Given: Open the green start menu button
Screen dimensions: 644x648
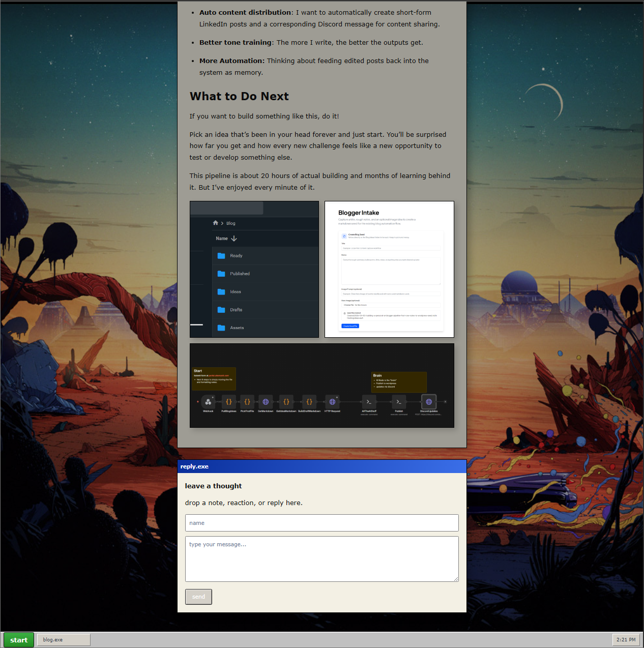Looking at the screenshot, I should pos(19,640).
